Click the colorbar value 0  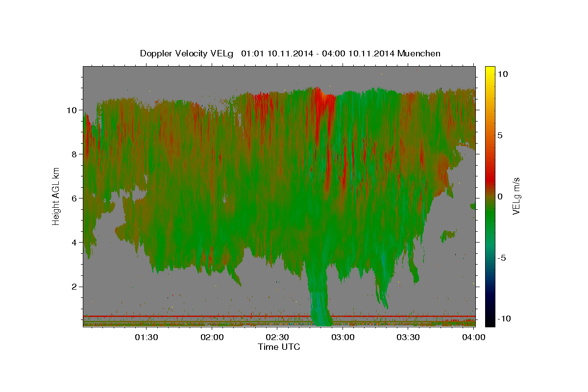coord(501,196)
